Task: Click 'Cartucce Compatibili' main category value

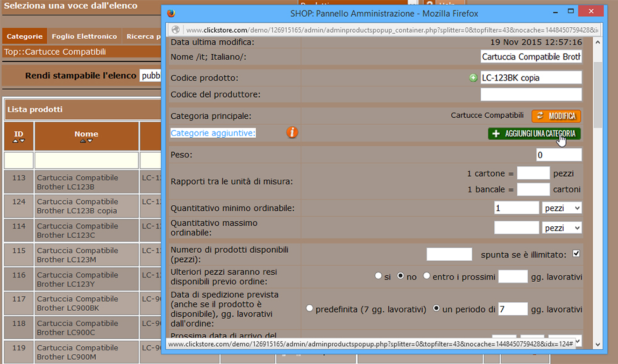Action: click(487, 116)
